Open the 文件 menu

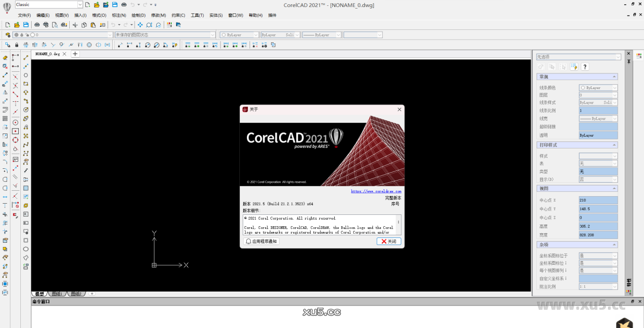[x=25, y=15]
